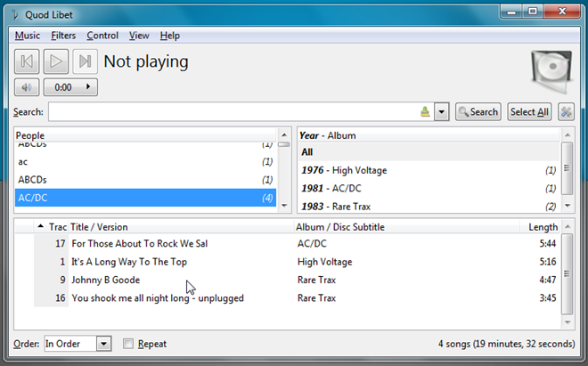Viewport: 588px width, 366px height.
Task: Sort by Length column header
Action: coord(540,227)
